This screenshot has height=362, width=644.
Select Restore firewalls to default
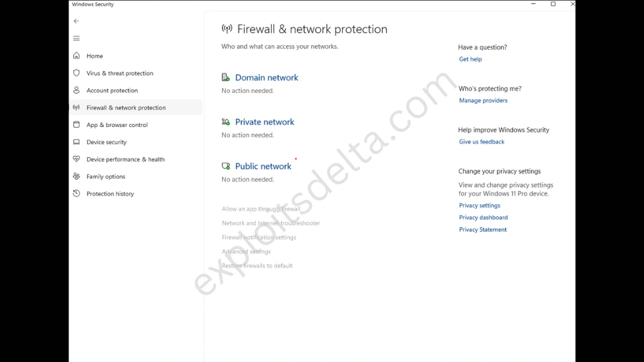(x=257, y=265)
